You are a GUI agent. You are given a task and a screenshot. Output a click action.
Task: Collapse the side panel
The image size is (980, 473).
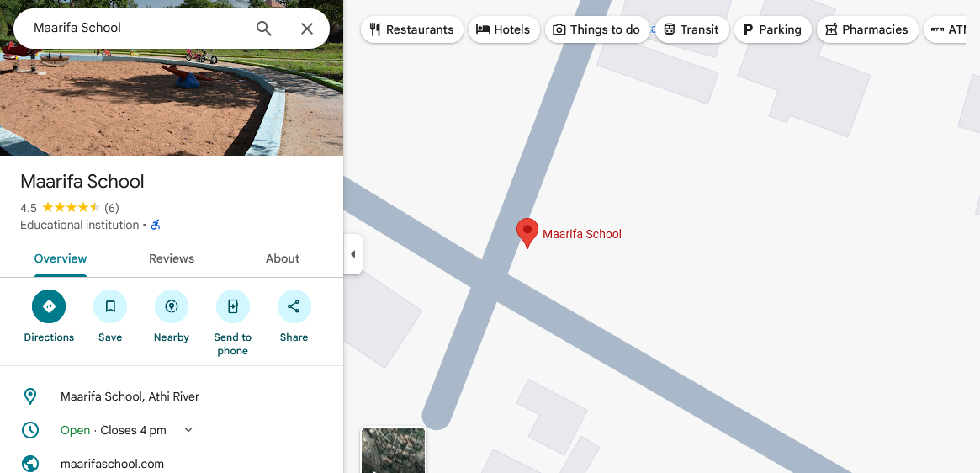353,254
